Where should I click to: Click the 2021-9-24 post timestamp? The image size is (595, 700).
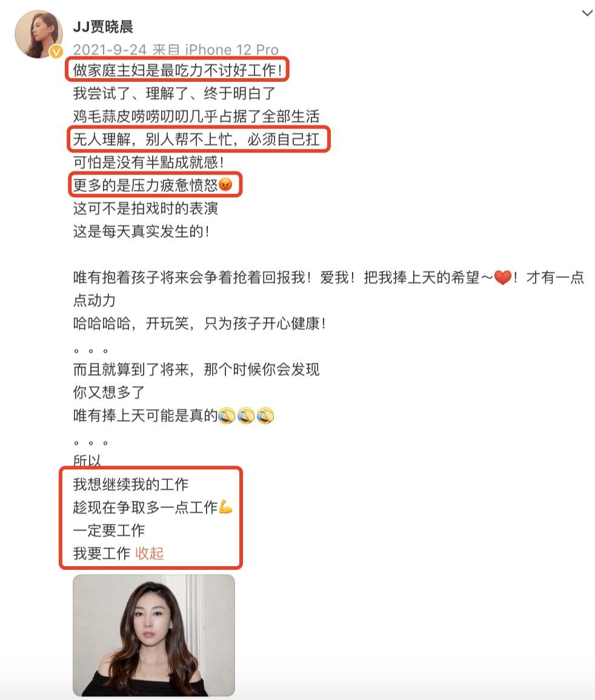[x=110, y=49]
